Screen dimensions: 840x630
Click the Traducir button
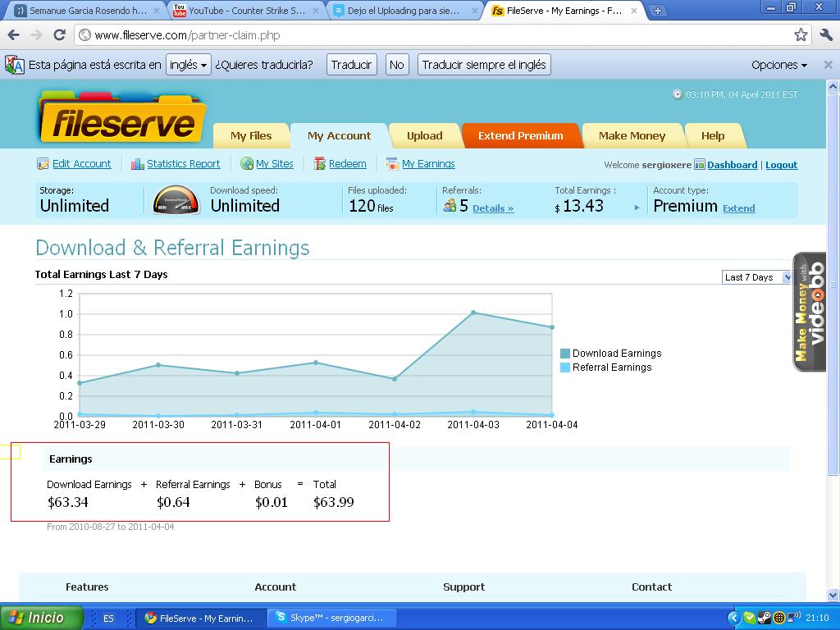(x=351, y=65)
